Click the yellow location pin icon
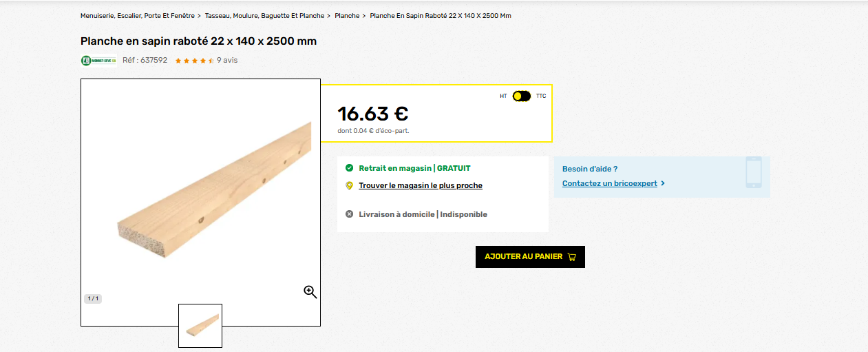Screen dimensions: 868x352 pos(349,186)
